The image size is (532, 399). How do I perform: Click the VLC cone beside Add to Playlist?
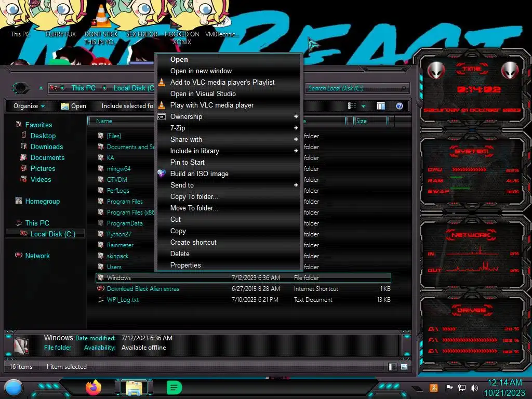coord(162,82)
